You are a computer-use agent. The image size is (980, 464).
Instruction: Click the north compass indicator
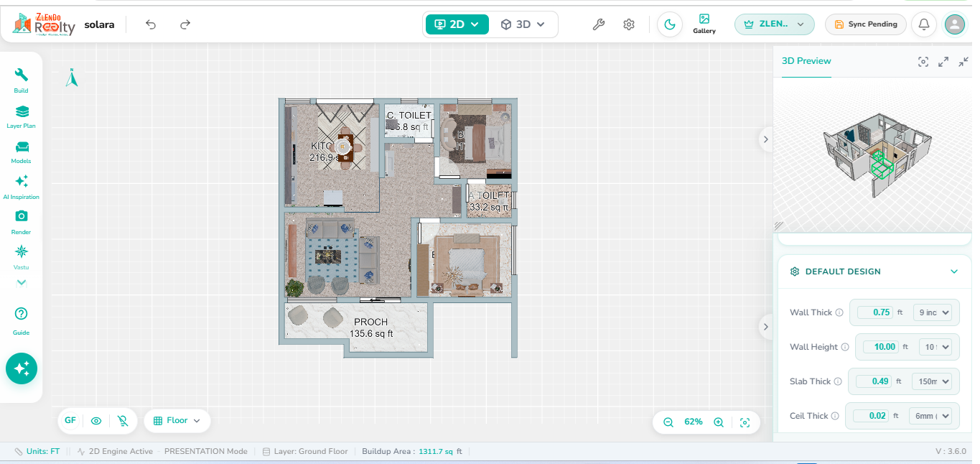pyautogui.click(x=71, y=78)
